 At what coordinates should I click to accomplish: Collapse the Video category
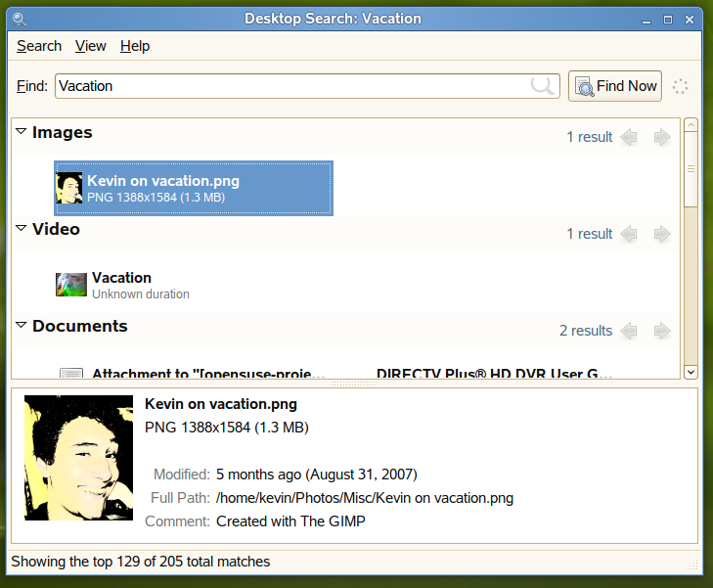pos(21,229)
